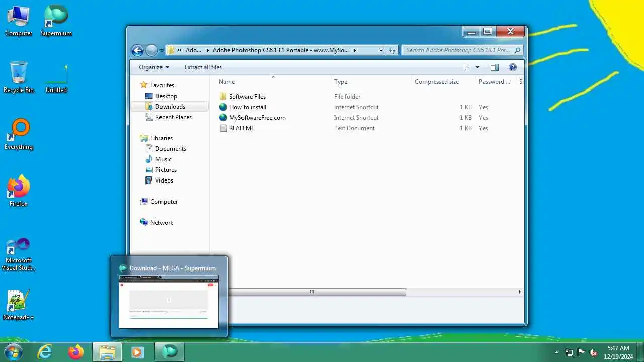Click the Software Files folder icon
Viewport: 644px width, 362px height.
pyautogui.click(x=223, y=97)
